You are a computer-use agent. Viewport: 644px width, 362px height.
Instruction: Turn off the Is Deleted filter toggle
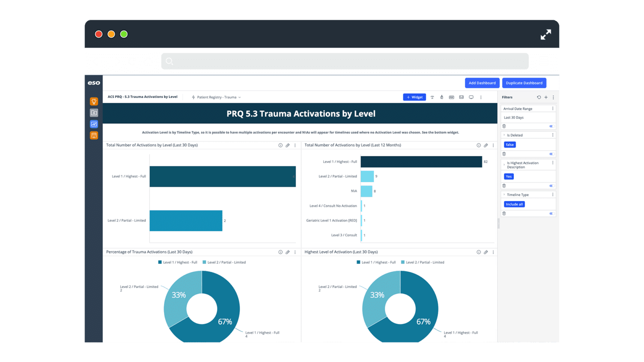tap(551, 153)
